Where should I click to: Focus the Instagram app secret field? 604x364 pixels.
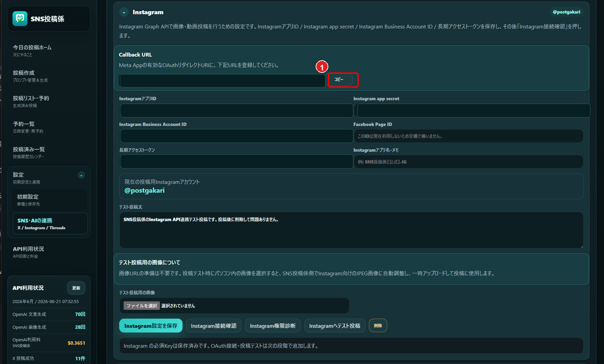(474, 110)
